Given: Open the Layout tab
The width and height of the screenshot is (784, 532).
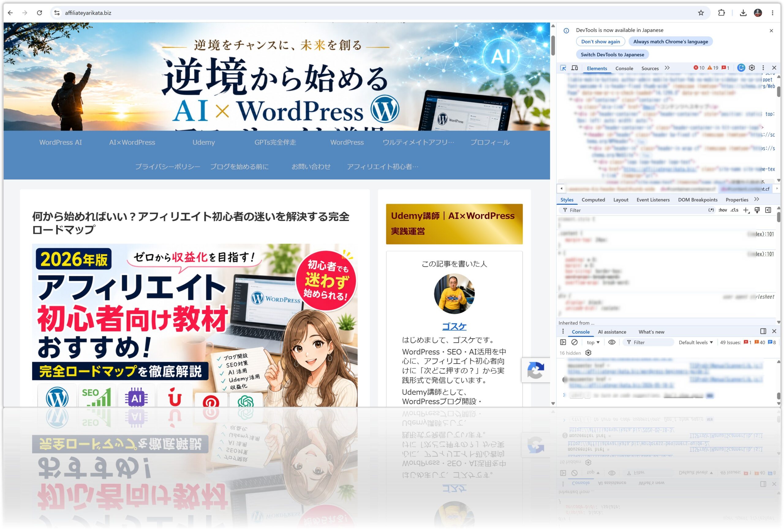Looking at the screenshot, I should coord(620,200).
